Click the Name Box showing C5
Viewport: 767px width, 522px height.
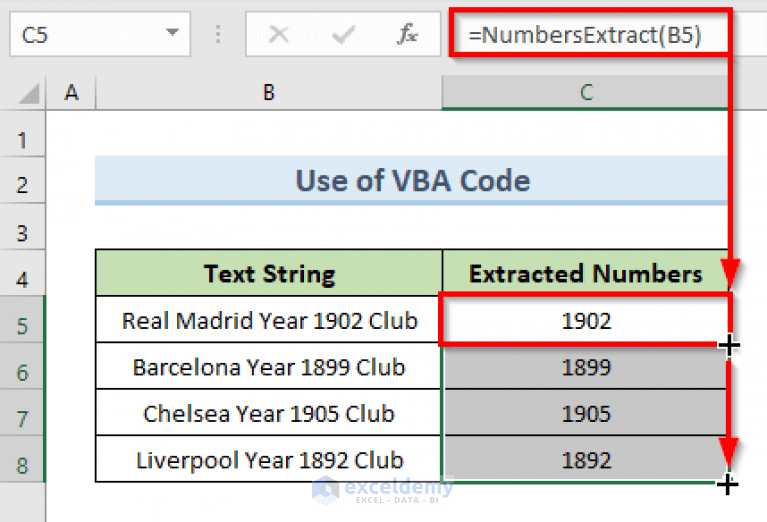pos(100,34)
